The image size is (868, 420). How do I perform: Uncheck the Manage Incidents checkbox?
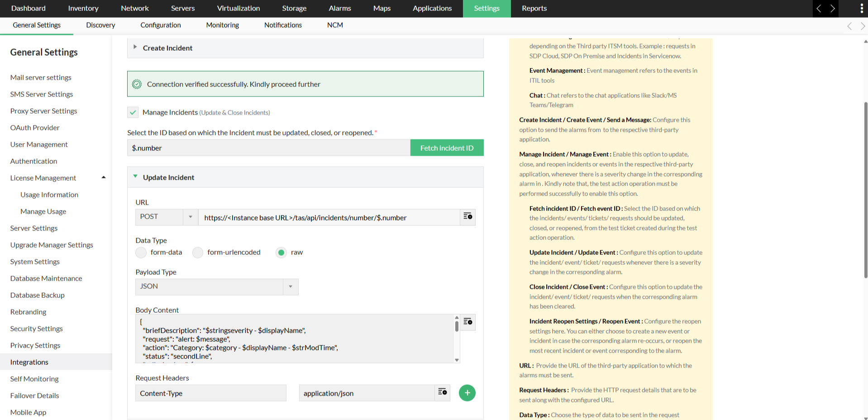(132, 112)
